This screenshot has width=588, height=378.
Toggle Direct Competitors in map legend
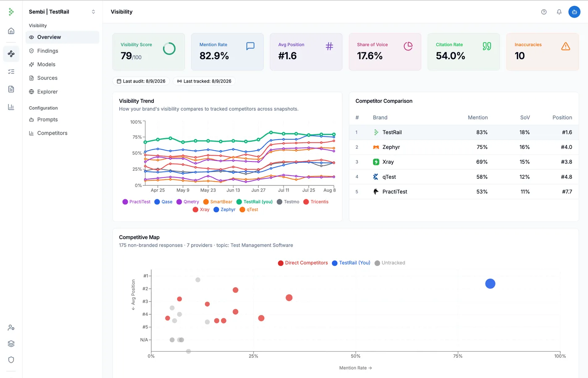coord(303,263)
